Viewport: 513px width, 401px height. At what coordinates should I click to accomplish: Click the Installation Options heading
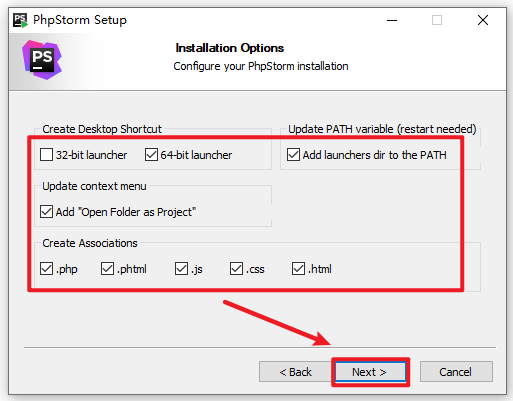coord(230,48)
